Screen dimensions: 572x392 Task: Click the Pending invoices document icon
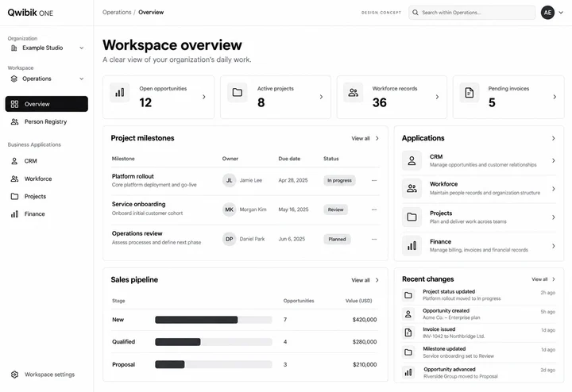470,92
